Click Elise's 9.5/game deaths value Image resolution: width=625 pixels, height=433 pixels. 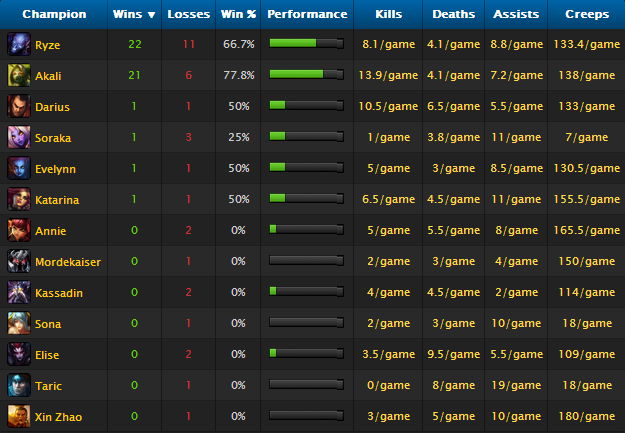click(454, 354)
